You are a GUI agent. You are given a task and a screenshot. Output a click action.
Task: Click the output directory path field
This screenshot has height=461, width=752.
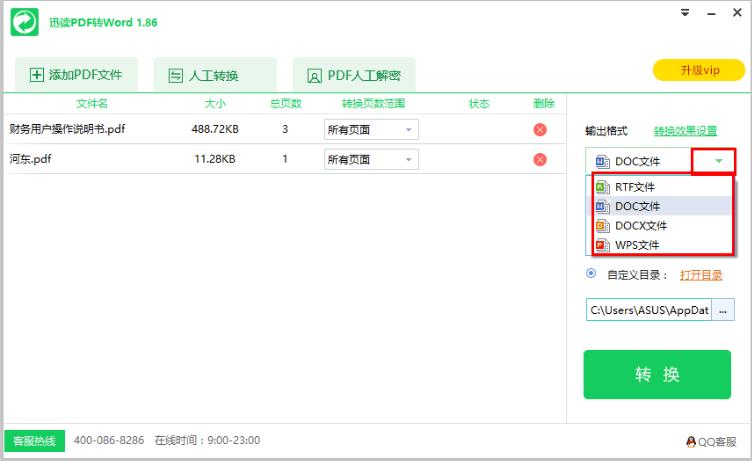pos(649,310)
